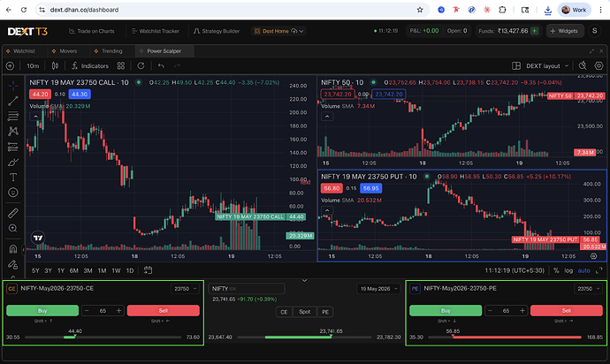This screenshot has height=364, width=610.
Task: Click the layout grid icon beside DEXT layout
Action: 516,65
